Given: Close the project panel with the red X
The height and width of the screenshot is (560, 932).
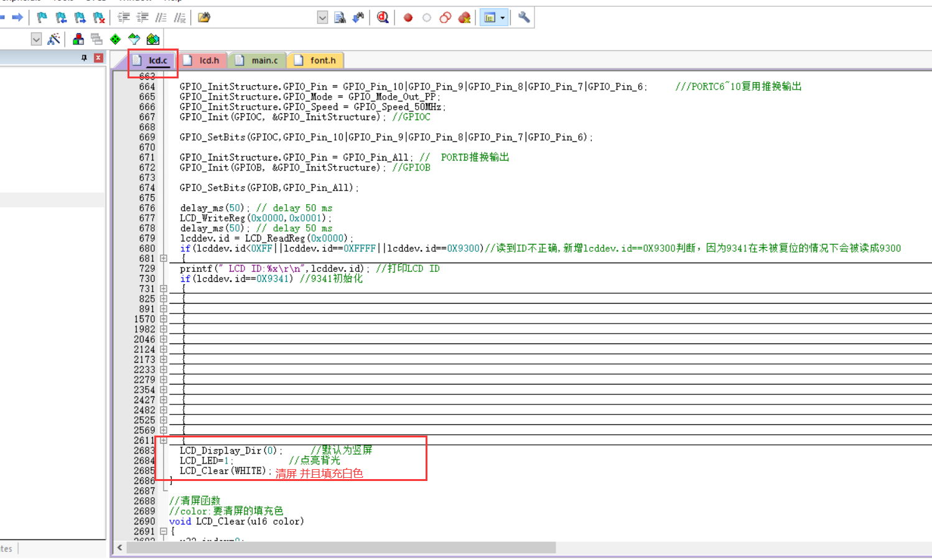Looking at the screenshot, I should (x=98, y=58).
